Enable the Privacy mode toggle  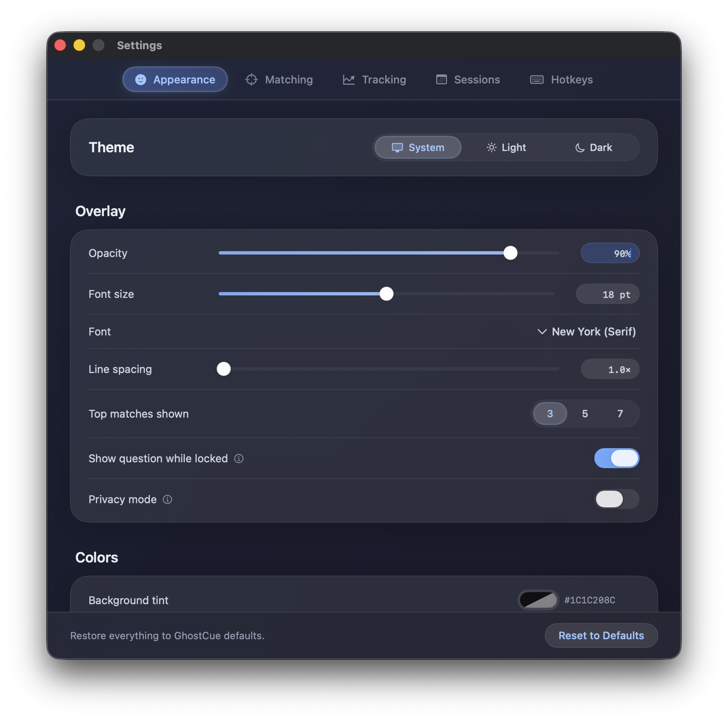click(617, 499)
